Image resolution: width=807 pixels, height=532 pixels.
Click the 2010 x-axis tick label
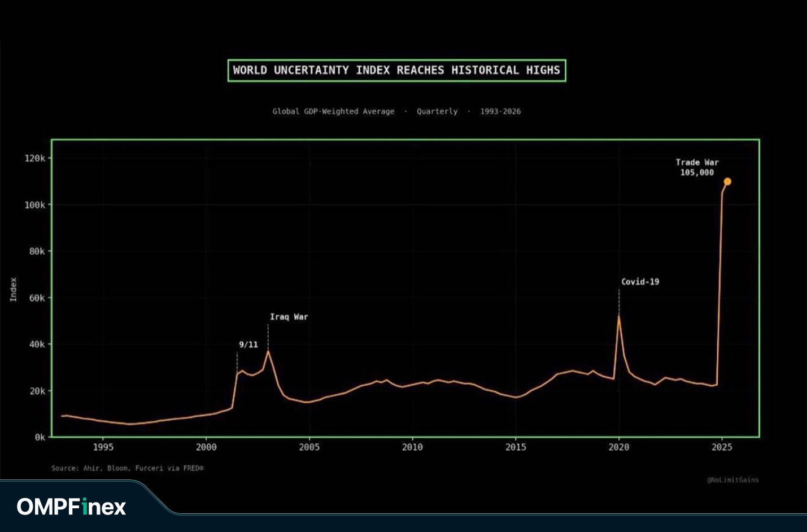[x=412, y=447]
